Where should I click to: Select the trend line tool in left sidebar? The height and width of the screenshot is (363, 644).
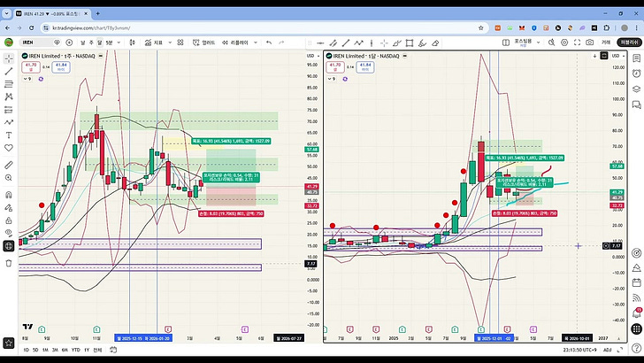click(9, 71)
